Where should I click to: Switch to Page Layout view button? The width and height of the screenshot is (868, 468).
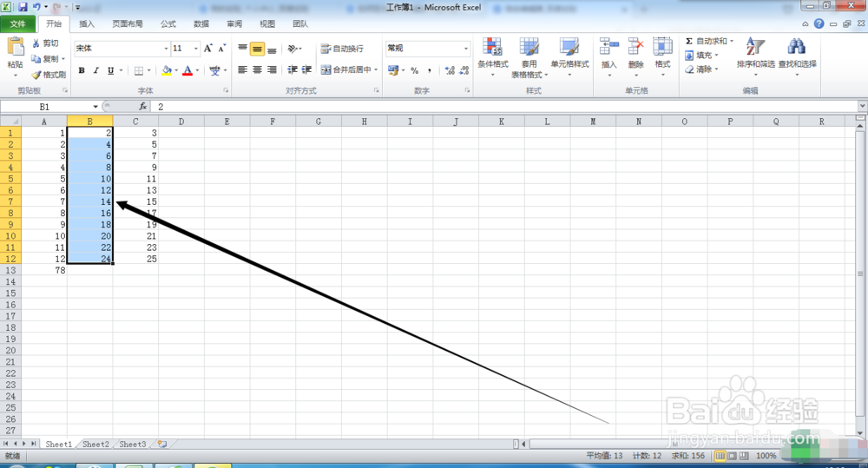(732, 456)
